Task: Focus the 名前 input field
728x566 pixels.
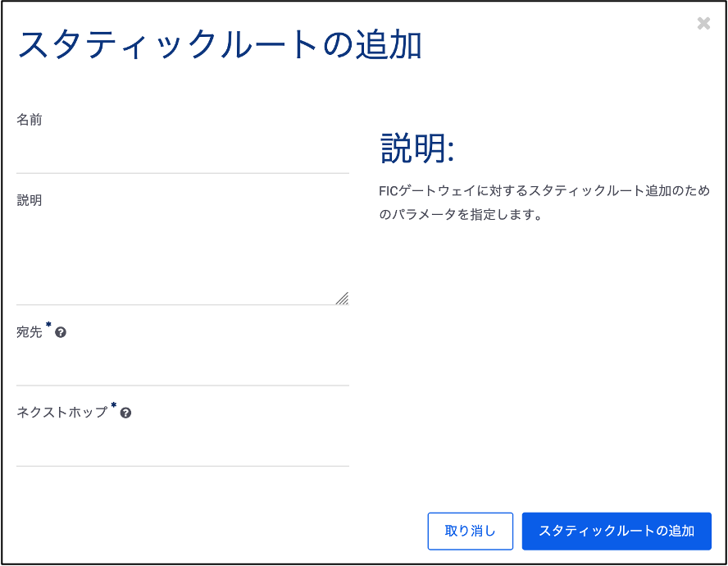Action: [x=183, y=153]
